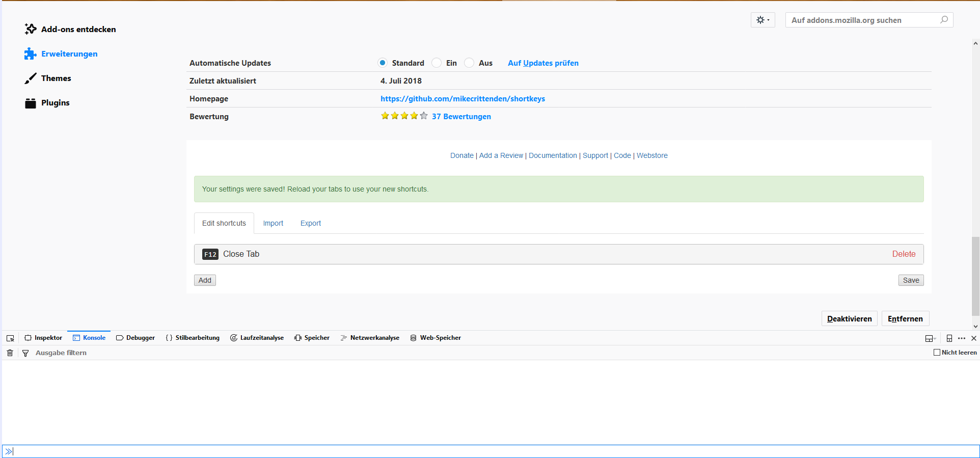Image resolution: width=980 pixels, height=458 pixels.
Task: Select the Standard automatic updates option
Action: 383,63
